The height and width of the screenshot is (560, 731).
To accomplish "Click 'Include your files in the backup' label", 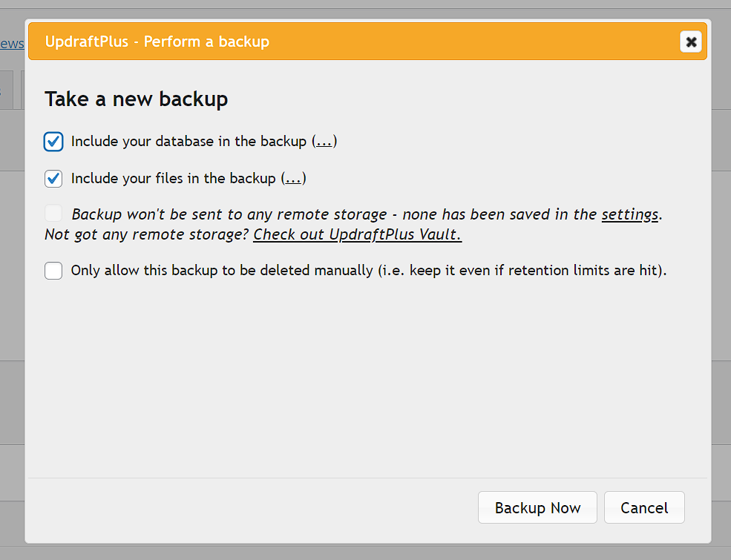I will (174, 179).
